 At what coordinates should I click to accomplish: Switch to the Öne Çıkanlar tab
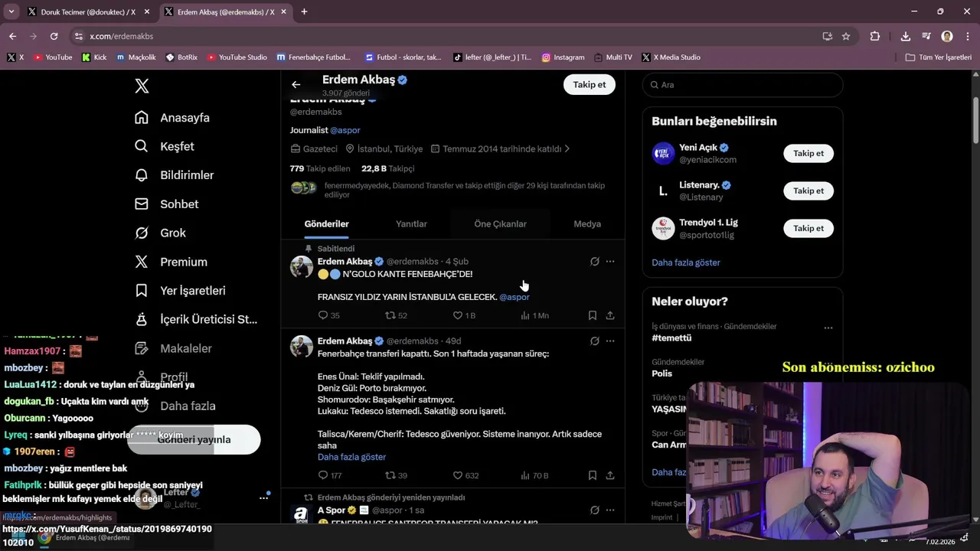coord(501,224)
